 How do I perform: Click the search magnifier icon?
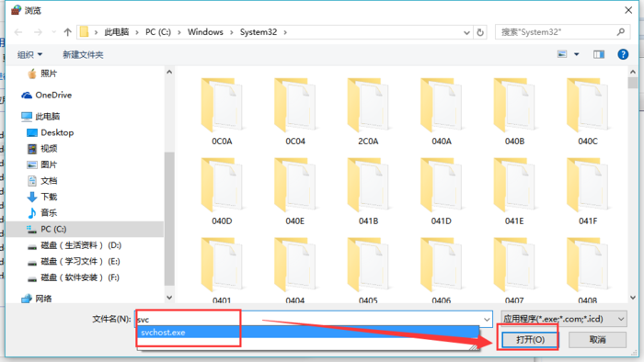[x=621, y=32]
